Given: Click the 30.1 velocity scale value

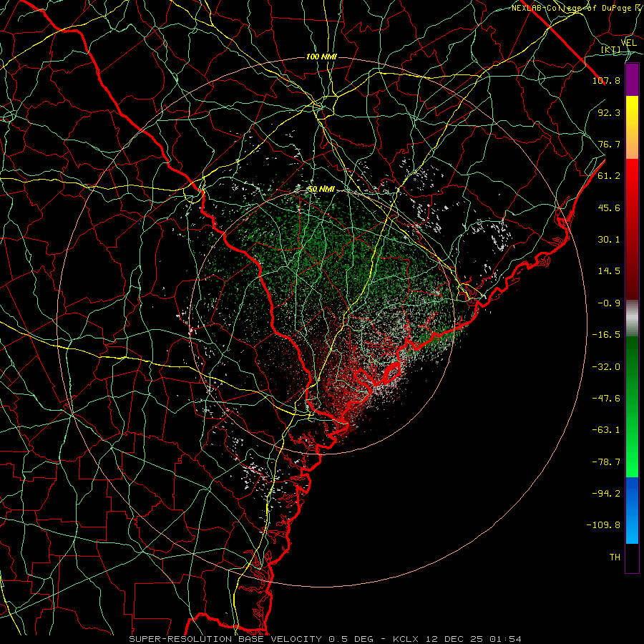Looking at the screenshot, I should coord(609,240).
